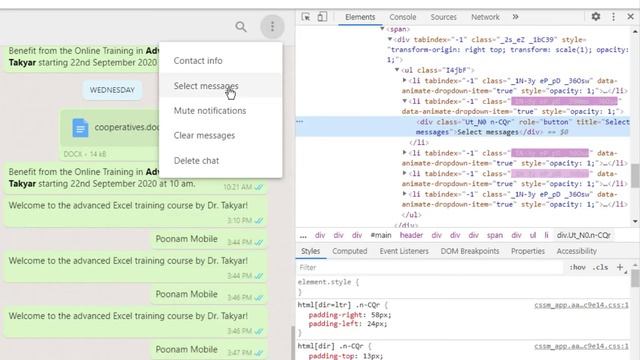640x360 pixels.
Task: Click the chat search magnifier icon
Action: (x=241, y=27)
